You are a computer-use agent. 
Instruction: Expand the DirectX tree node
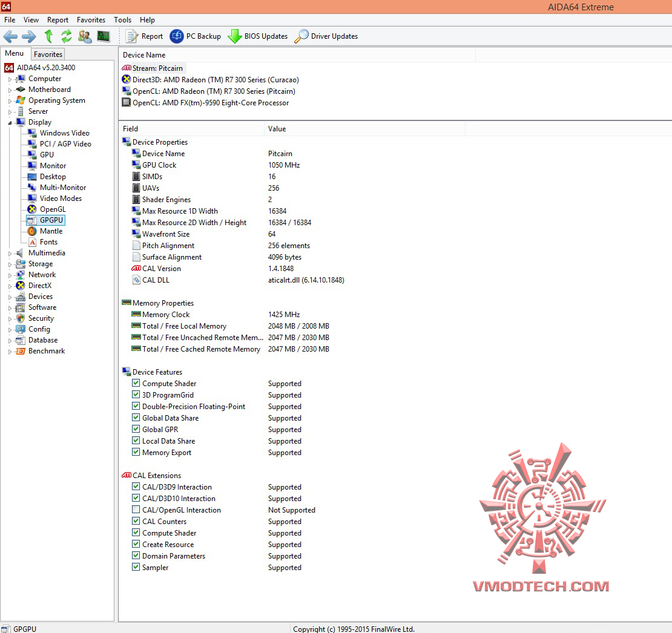10,286
